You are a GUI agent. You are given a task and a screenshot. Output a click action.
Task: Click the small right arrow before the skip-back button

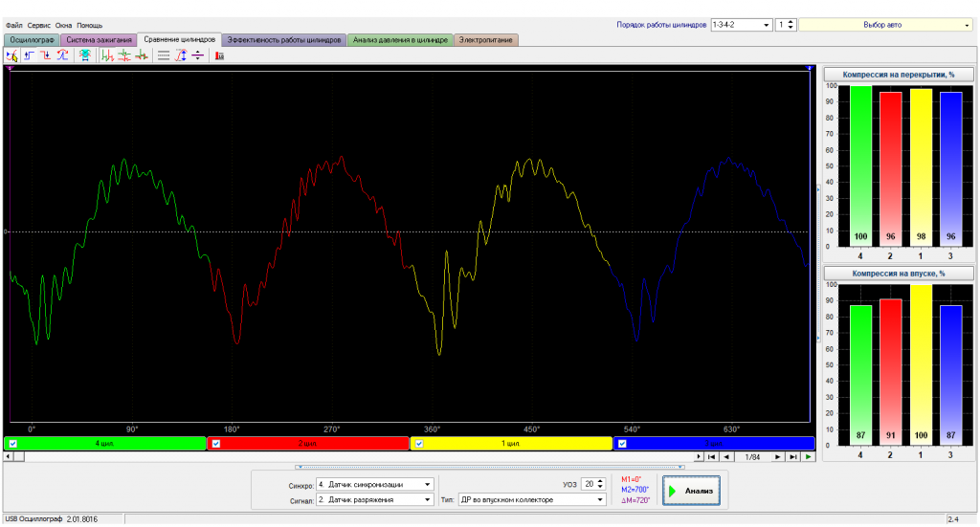coord(698,457)
